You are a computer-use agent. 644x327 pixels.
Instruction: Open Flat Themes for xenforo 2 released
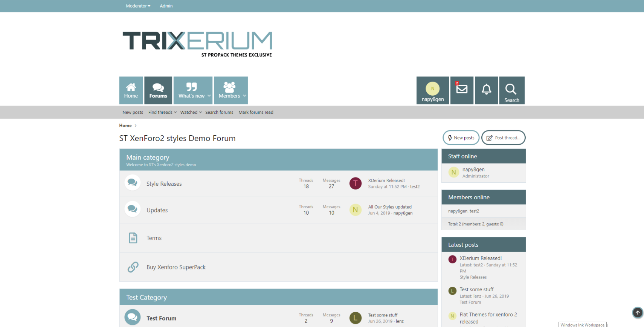[488, 318]
